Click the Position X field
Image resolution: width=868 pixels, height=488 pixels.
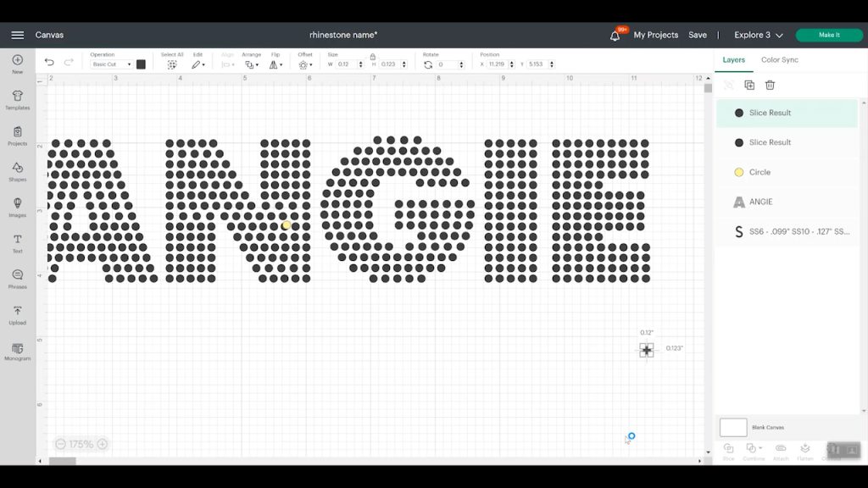pyautogui.click(x=497, y=64)
